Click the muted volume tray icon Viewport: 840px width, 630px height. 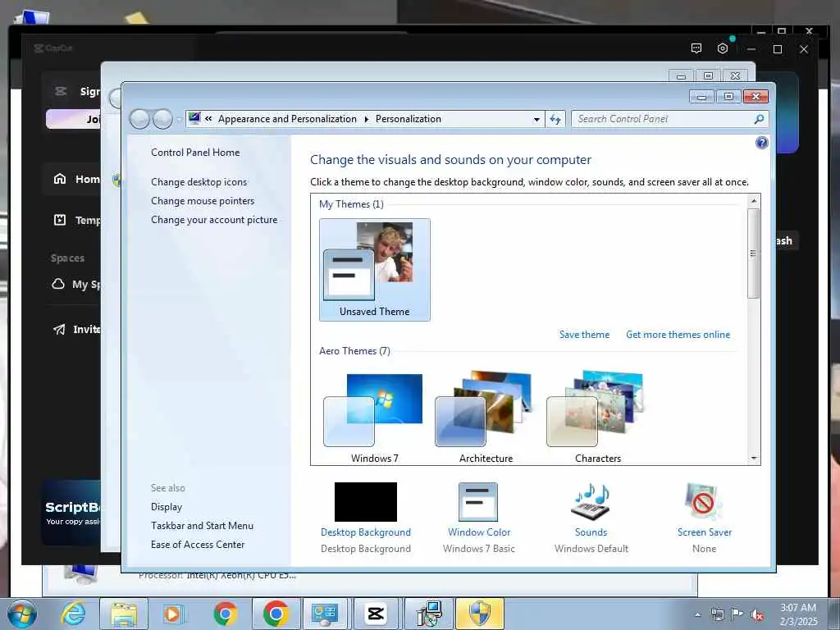(757, 615)
